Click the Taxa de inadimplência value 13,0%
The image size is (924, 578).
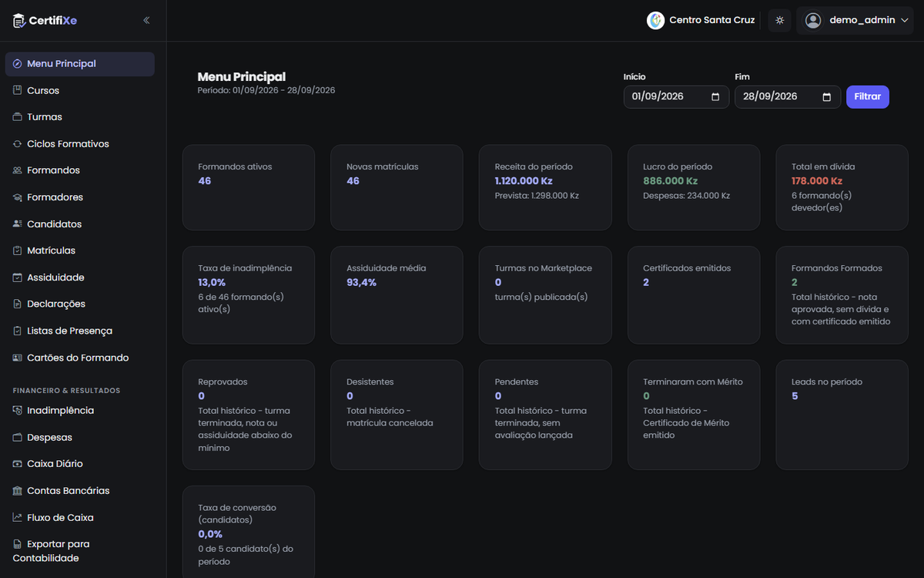click(212, 283)
